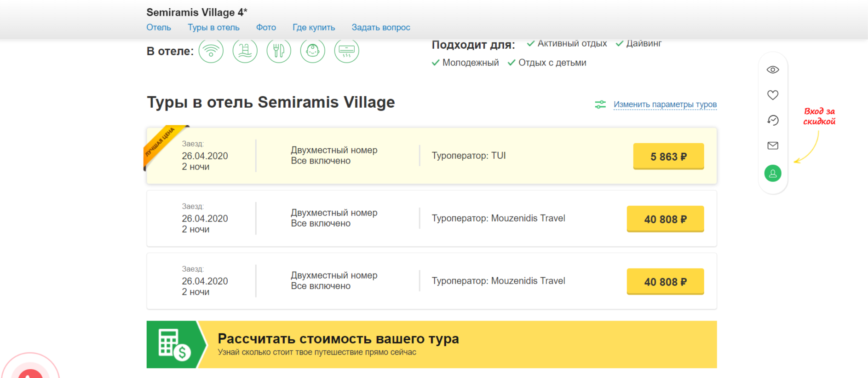Open the Задать вопрос tab

click(x=381, y=27)
